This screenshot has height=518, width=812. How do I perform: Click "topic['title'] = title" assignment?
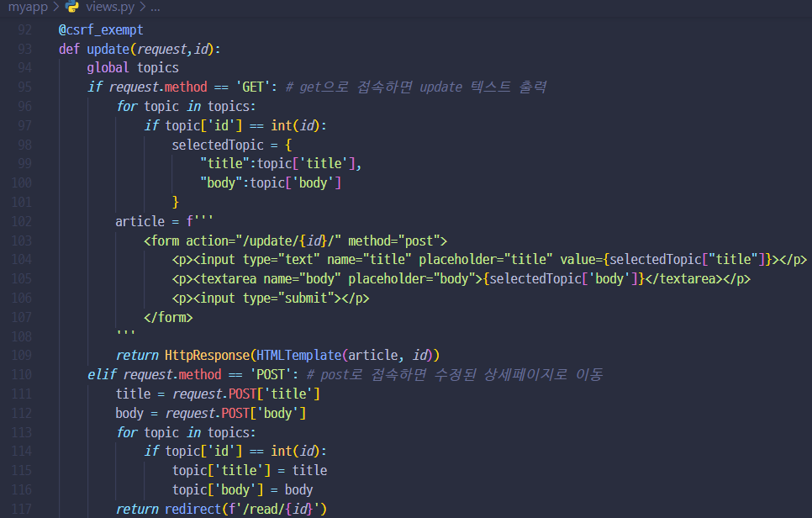pyautogui.click(x=250, y=470)
